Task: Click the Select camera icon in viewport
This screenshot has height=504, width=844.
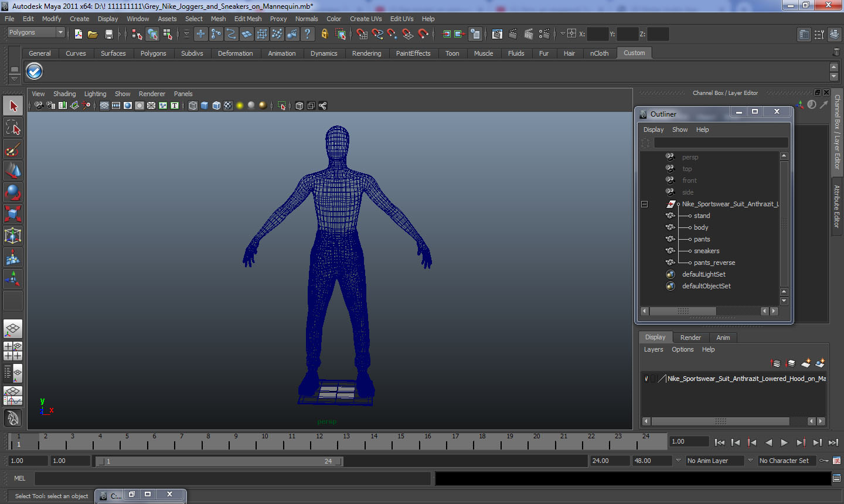Action: click(x=39, y=105)
